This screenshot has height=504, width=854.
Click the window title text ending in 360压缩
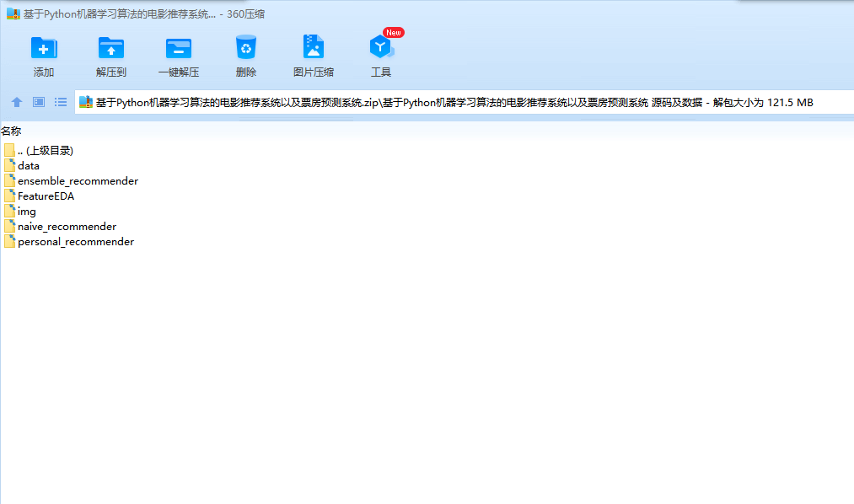pos(144,14)
